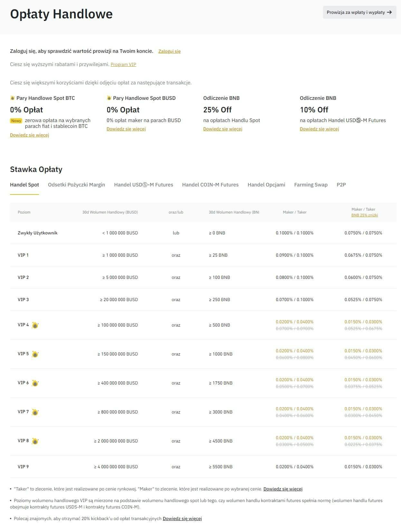This screenshot has height=532, width=401.
Task: Click the Opłaty Handlowe page heading
Action: coord(61,14)
